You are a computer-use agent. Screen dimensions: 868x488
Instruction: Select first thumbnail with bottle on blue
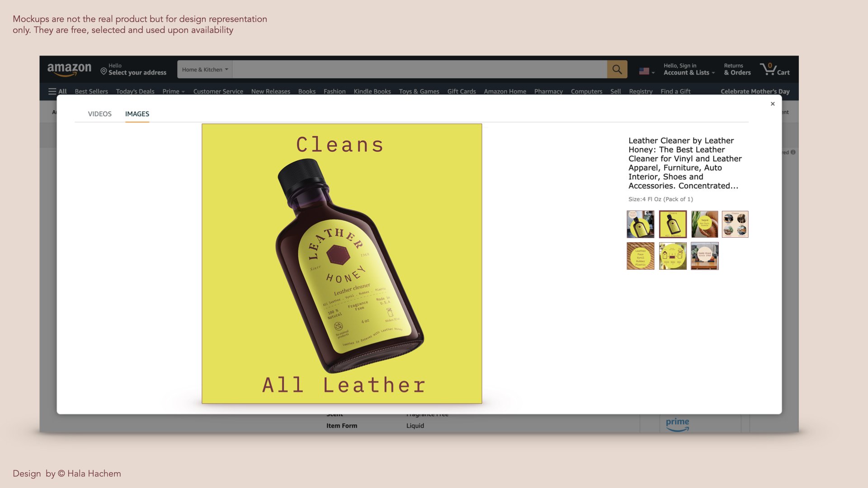[640, 224]
